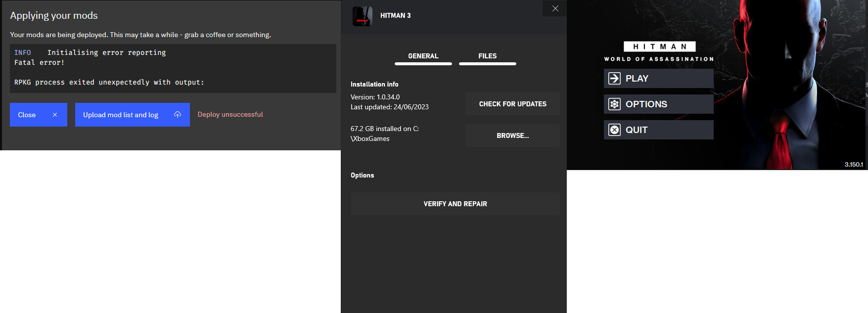Start VERIFY AND REPAIR for HITMAN 3
The image size is (868, 313).
coord(456,204)
